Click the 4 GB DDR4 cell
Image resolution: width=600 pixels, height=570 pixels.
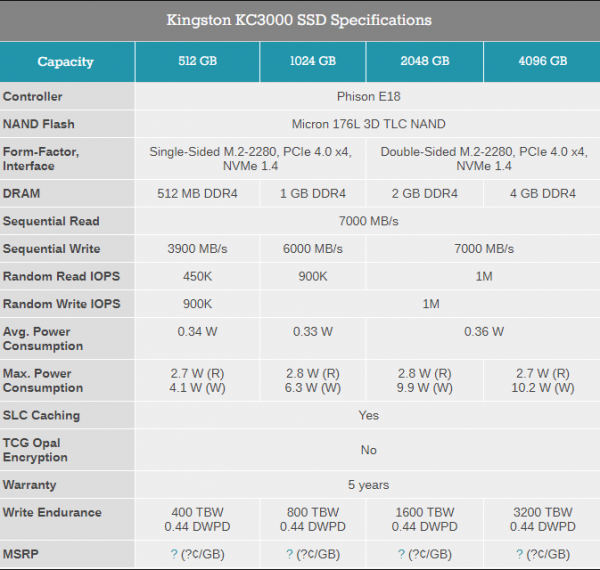(543, 194)
